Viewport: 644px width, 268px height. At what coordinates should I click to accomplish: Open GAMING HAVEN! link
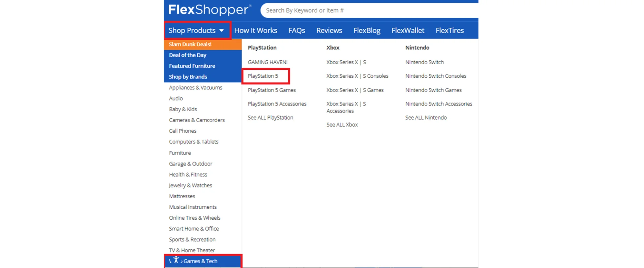click(268, 62)
